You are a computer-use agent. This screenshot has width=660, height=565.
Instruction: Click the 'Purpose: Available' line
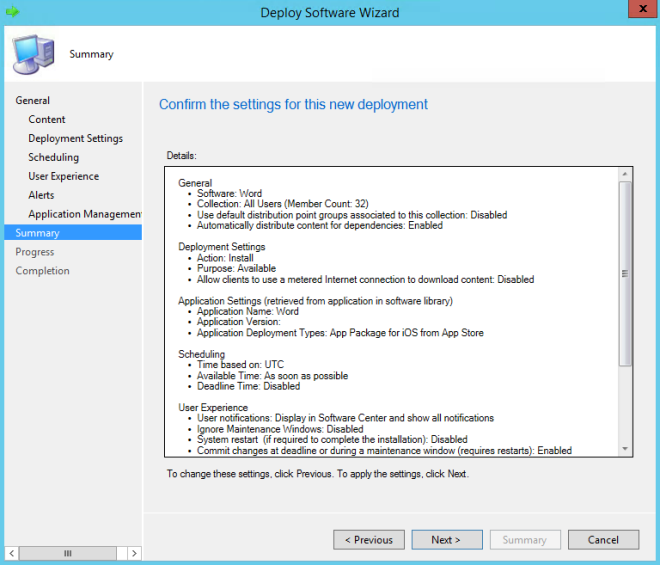236,268
